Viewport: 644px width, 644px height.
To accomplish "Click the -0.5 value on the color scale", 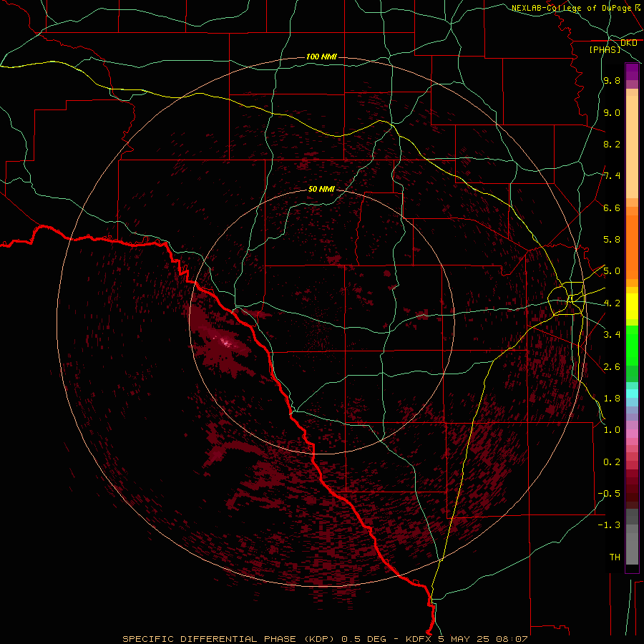I will (x=609, y=493).
